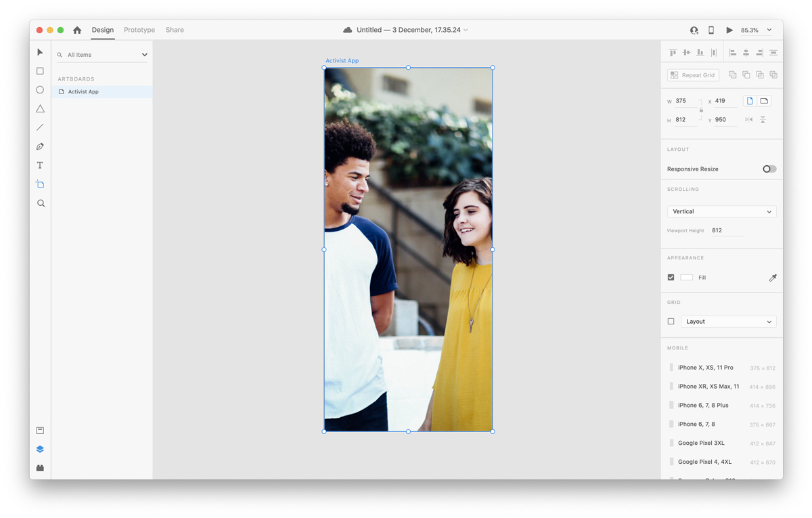Viewport: 812px width, 518px height.
Task: Enable the Layout grid checkbox
Action: click(x=671, y=322)
